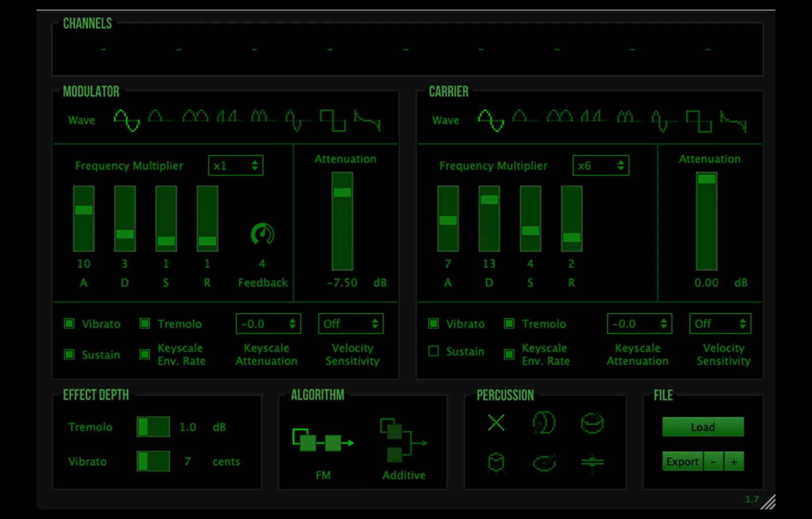Click the Carrier Release slider

[571, 218]
